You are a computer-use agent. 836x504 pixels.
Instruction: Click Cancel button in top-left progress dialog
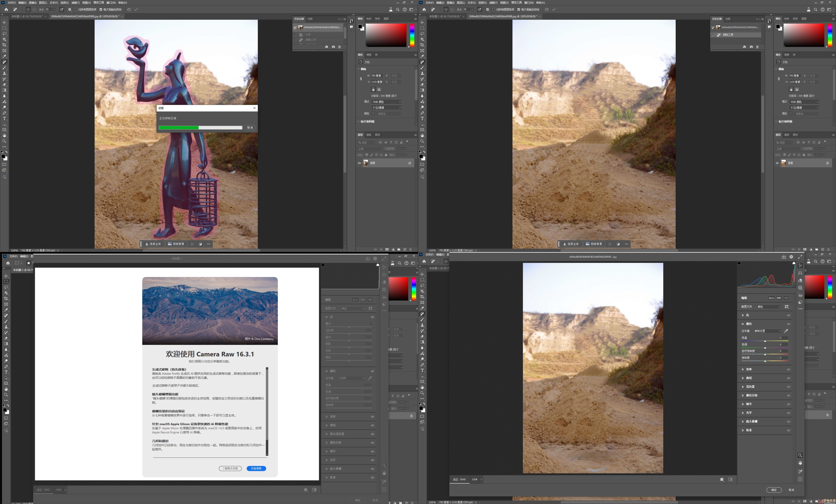point(250,128)
